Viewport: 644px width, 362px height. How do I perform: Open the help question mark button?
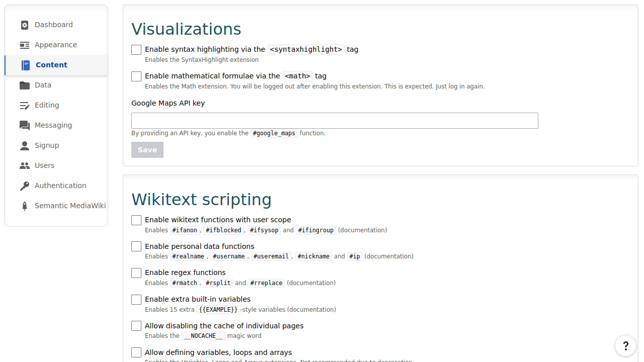(625, 346)
